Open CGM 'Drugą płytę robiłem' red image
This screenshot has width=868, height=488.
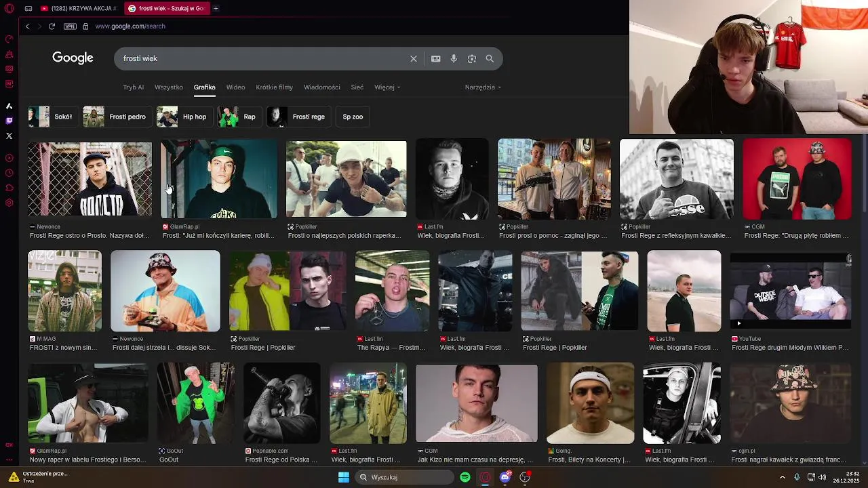[x=797, y=180]
